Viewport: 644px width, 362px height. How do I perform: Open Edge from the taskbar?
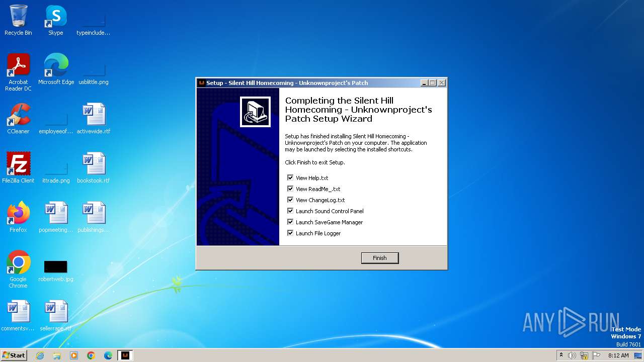pyautogui.click(x=108, y=355)
